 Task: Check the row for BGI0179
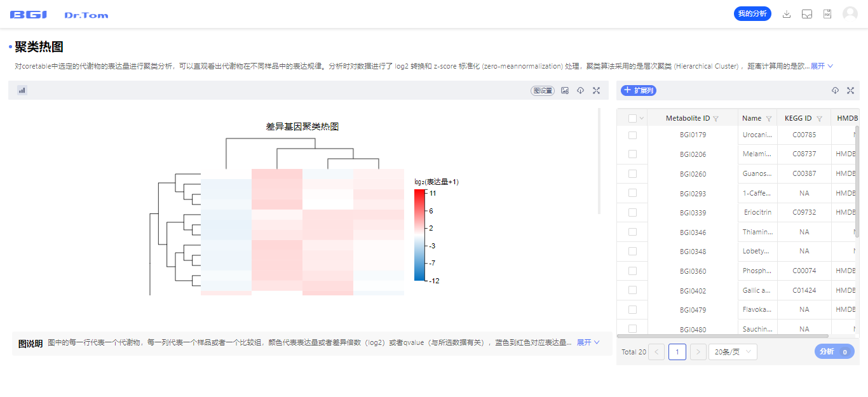[x=632, y=135]
